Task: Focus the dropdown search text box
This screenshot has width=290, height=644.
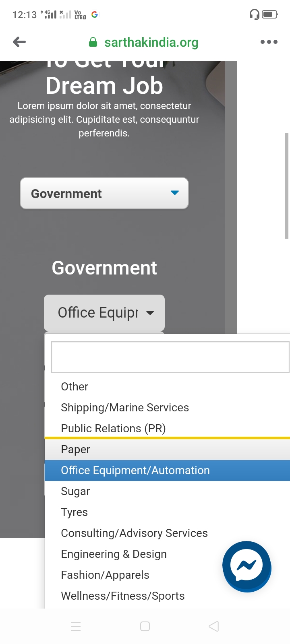Action: click(170, 357)
